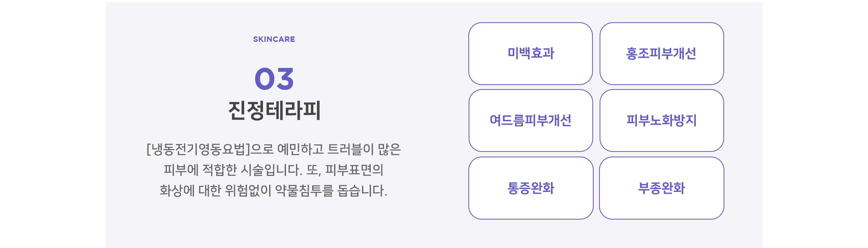This screenshot has width=868, height=248.
Task: Click the word 약물침투를 in the description
Action: coord(304,190)
